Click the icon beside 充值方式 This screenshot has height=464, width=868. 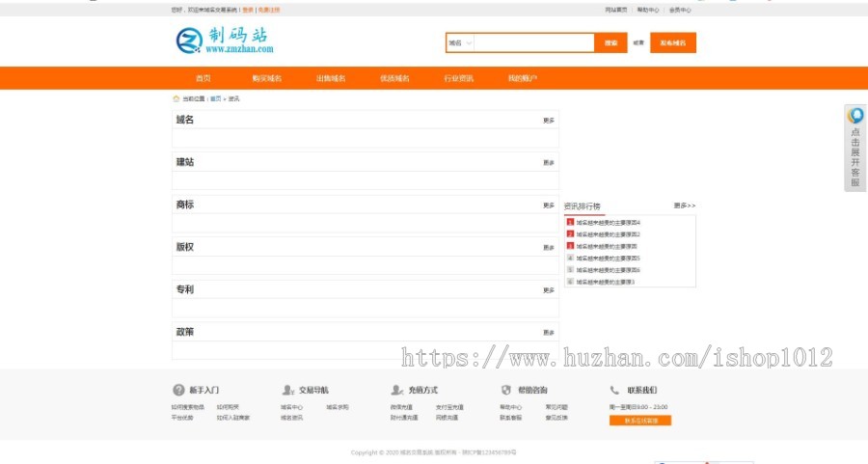pyautogui.click(x=396, y=391)
